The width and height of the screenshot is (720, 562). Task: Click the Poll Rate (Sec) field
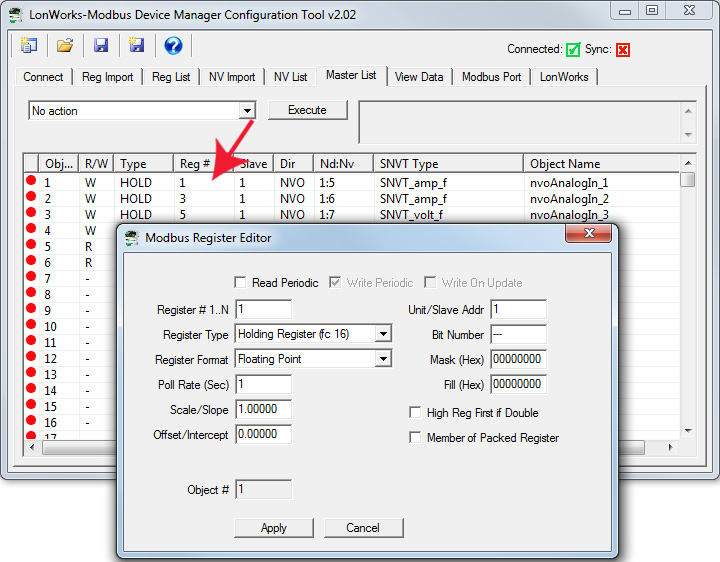click(263, 385)
